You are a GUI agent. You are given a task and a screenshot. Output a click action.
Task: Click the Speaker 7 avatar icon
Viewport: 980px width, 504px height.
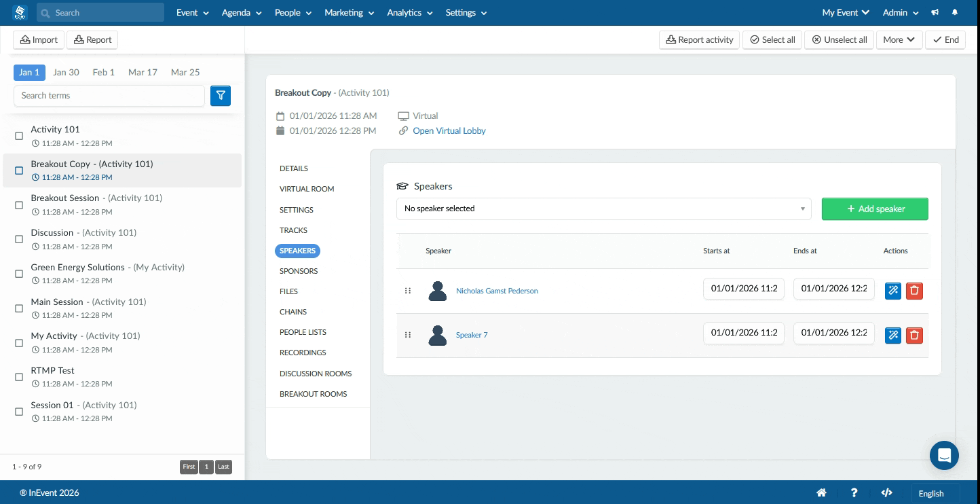click(438, 335)
